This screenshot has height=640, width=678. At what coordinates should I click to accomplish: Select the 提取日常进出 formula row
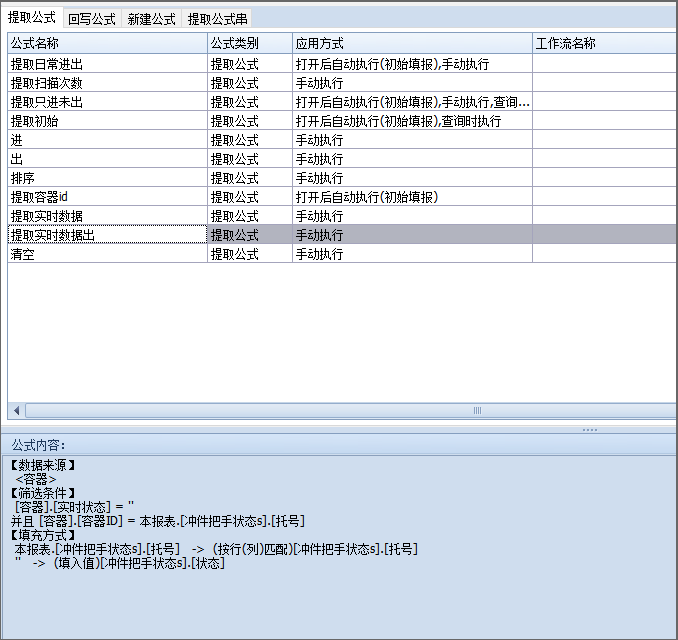click(107, 64)
